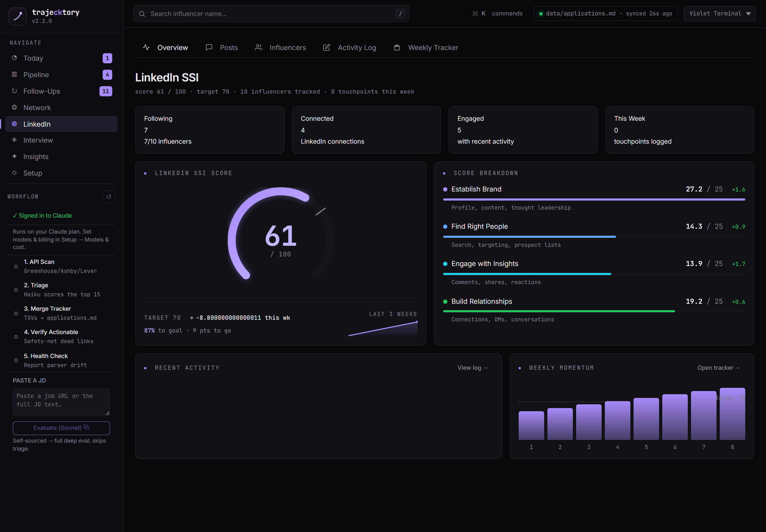Viewport: 766px width, 532px height.
Task: Click the Network circle icon
Action: pos(14,107)
